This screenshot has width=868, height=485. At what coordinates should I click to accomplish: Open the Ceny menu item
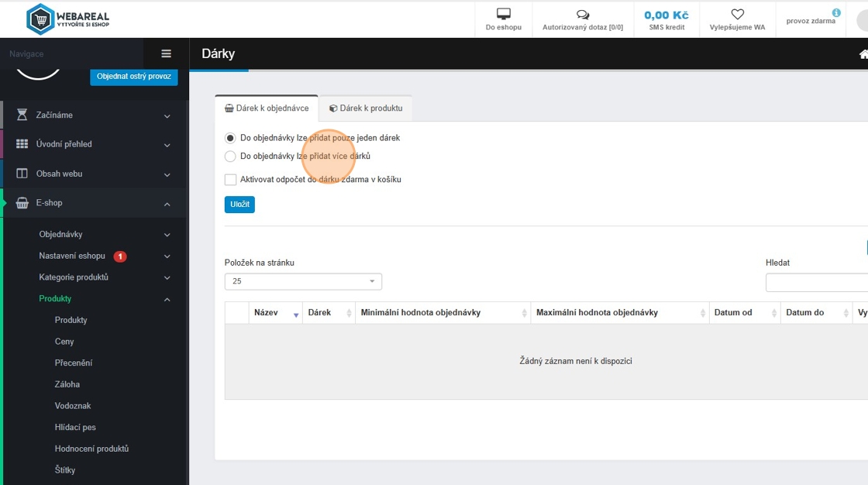[64, 342]
